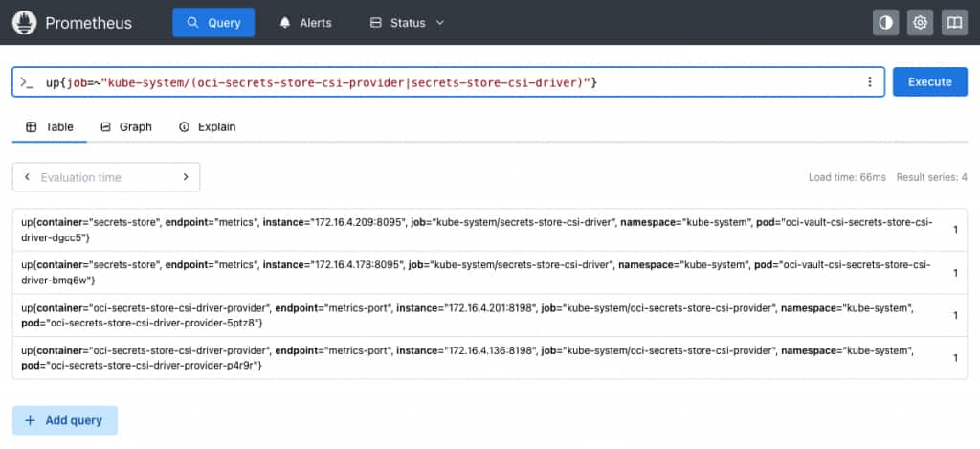Click the Prometheus flame logo
This screenshot has width=980, height=449.
pyautogui.click(x=24, y=23)
